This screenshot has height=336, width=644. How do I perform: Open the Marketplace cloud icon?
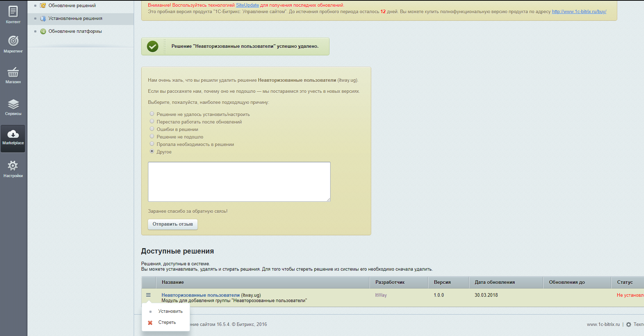coord(13,134)
